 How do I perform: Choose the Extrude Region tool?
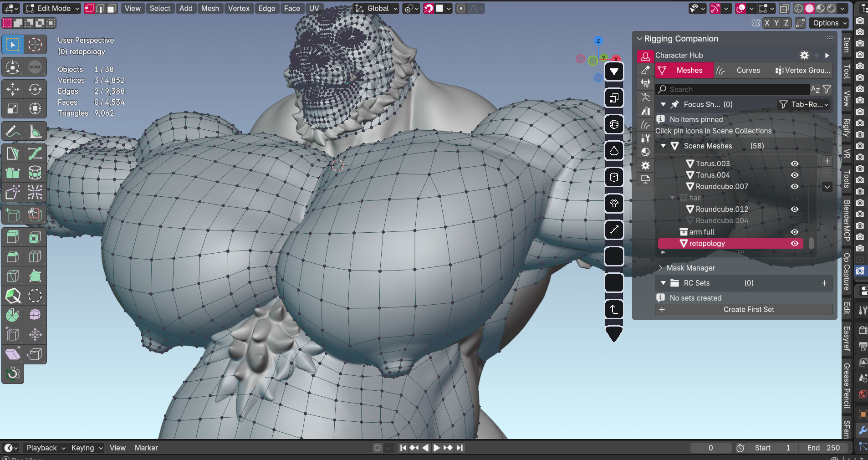13,237
